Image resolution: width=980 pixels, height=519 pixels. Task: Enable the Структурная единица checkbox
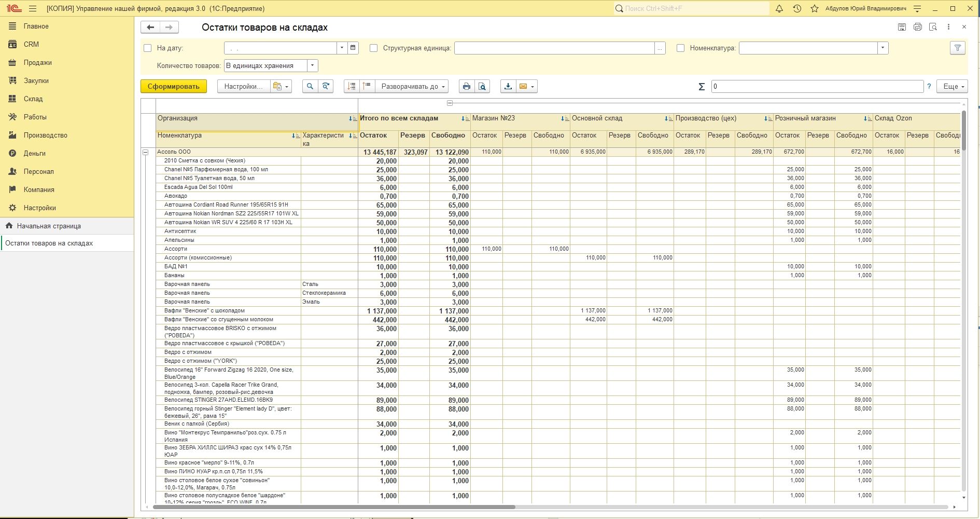pyautogui.click(x=373, y=48)
